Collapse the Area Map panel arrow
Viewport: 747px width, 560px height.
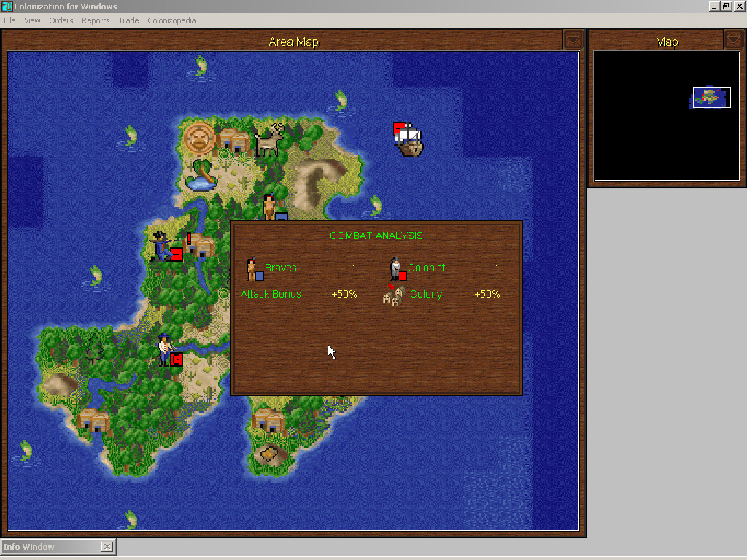point(573,39)
